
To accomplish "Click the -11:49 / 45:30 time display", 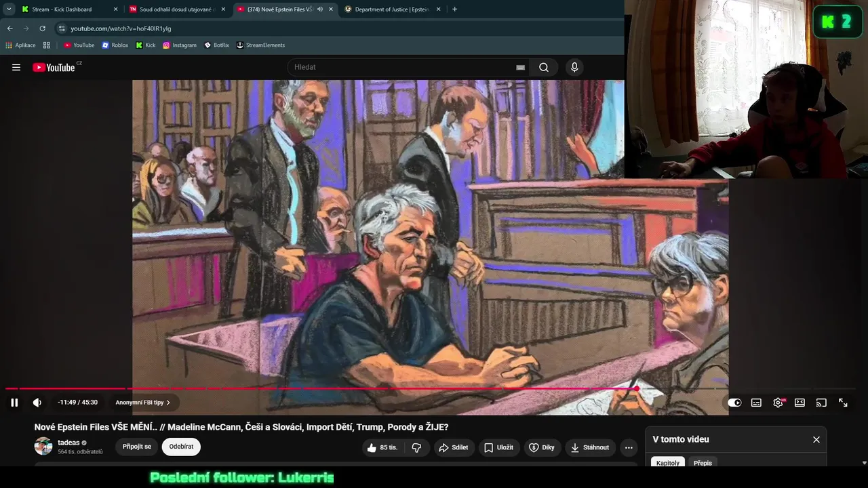I will (77, 403).
